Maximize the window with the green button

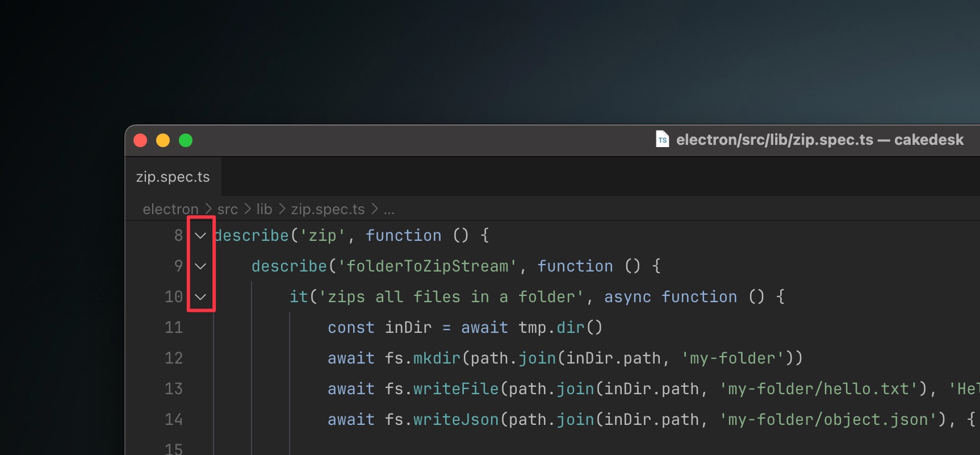pyautogui.click(x=186, y=140)
